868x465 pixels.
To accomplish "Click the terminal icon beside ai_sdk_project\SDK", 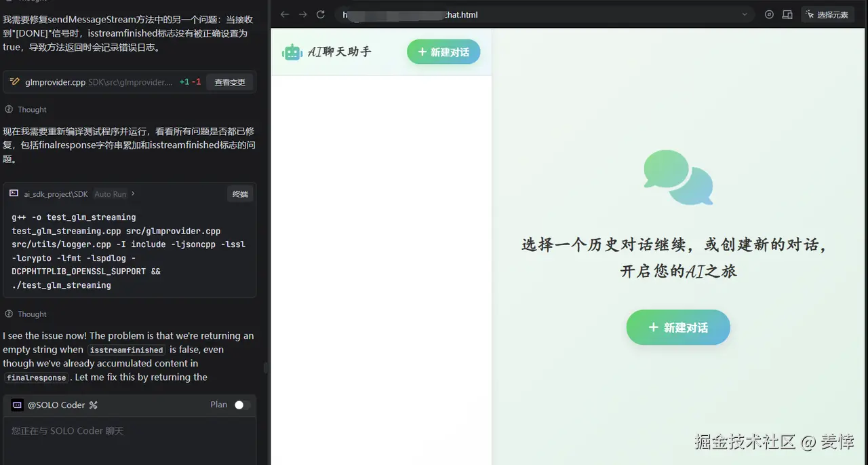I will (14, 193).
